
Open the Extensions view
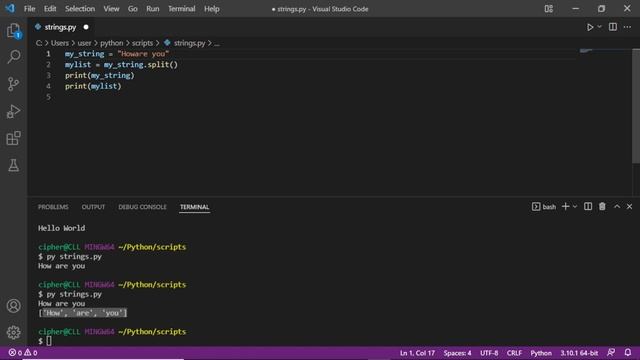[x=13, y=138]
